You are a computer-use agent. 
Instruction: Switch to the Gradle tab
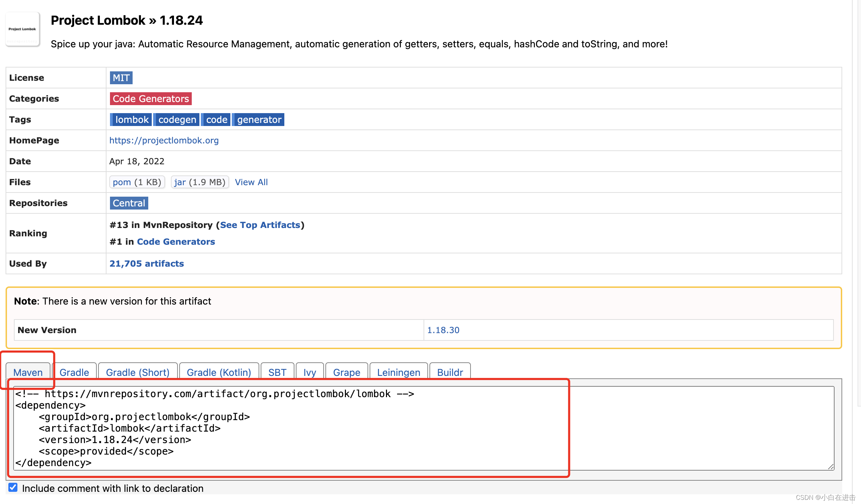click(x=74, y=372)
